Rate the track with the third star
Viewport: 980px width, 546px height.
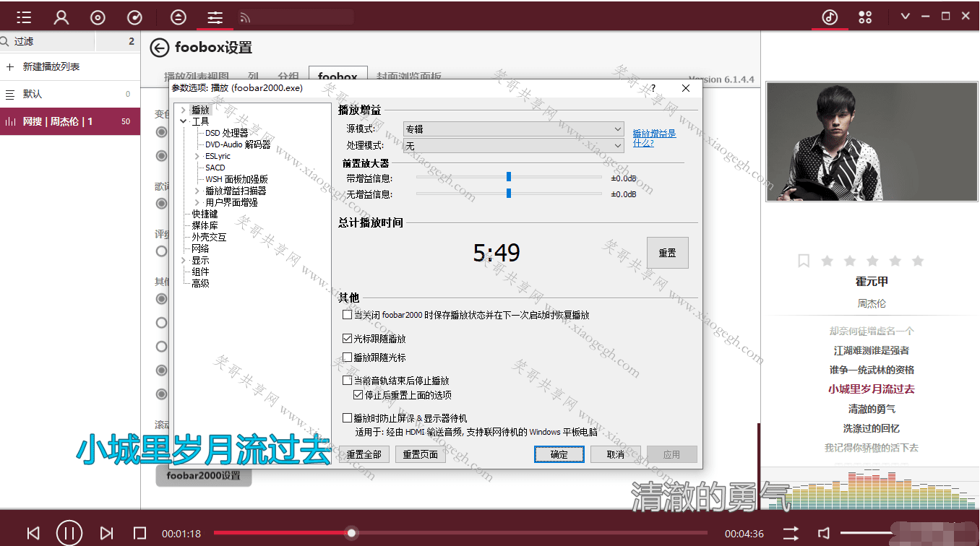872,261
